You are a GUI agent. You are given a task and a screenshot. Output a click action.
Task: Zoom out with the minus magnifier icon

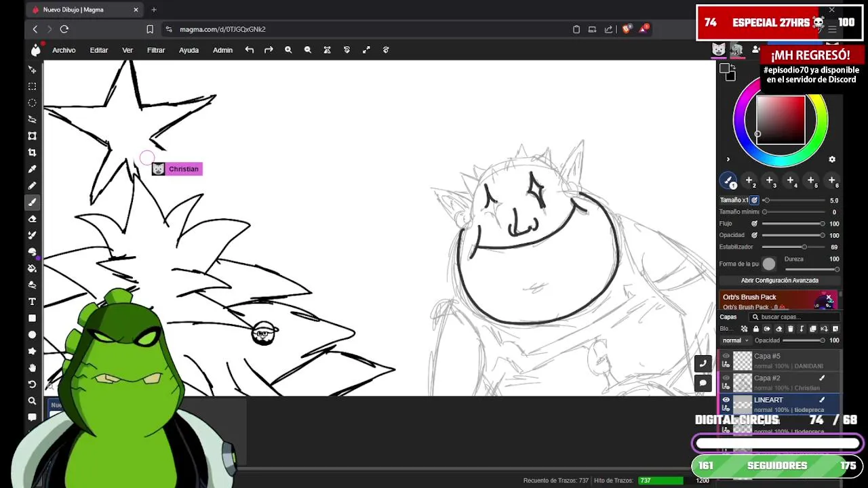point(308,49)
